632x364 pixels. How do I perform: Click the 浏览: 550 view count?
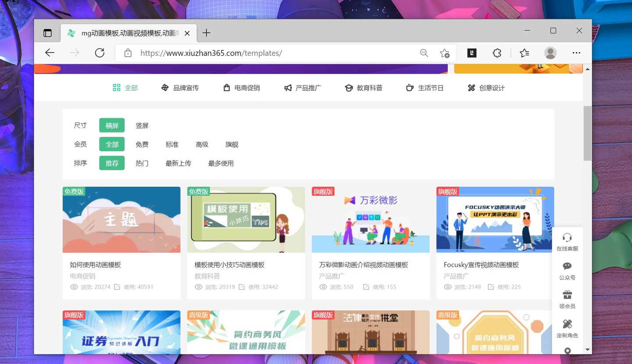point(341,287)
